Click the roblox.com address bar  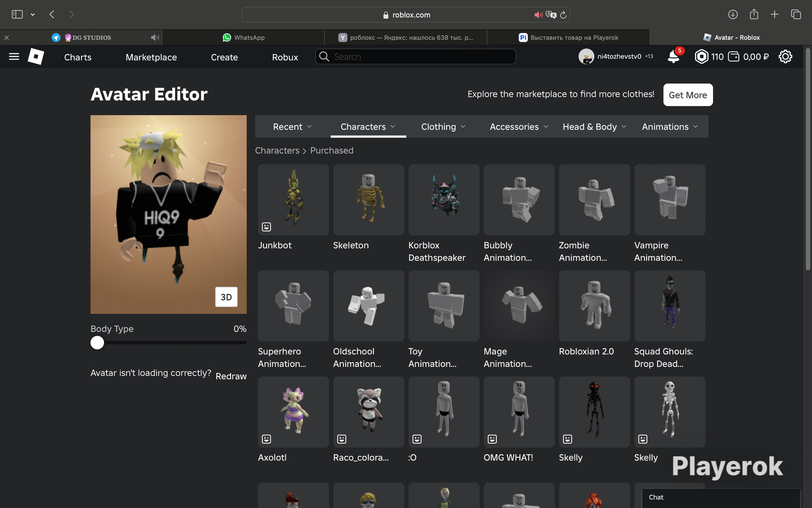click(x=406, y=15)
